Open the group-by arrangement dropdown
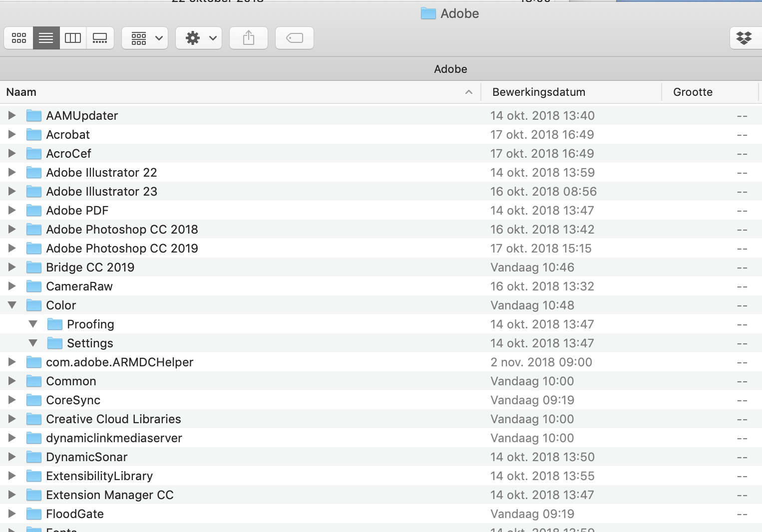Viewport: 762px width, 532px height. (x=145, y=38)
